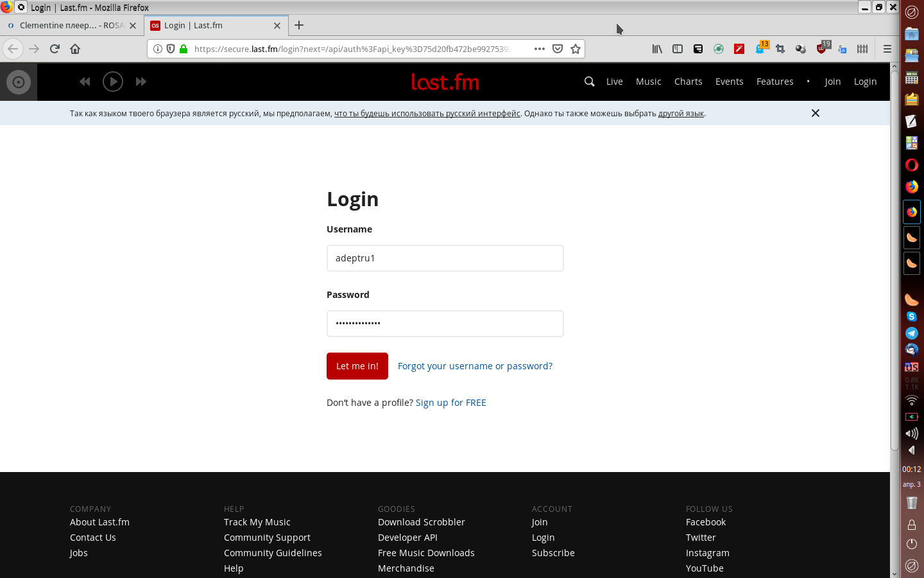Click the Let me in! button
The height and width of the screenshot is (578, 924).
tap(357, 366)
